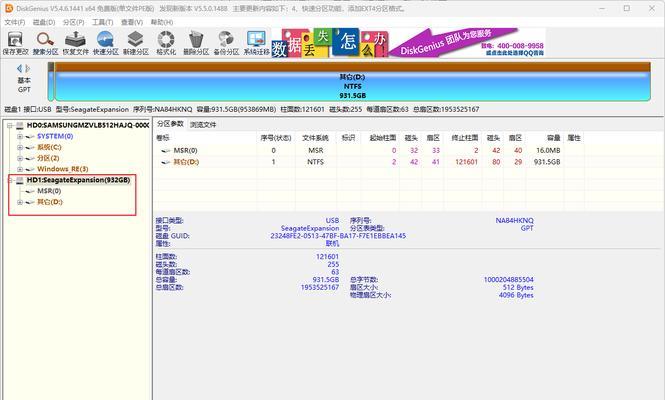Open the 工具(T) menu
This screenshot has height=400, width=665.
(103, 22)
